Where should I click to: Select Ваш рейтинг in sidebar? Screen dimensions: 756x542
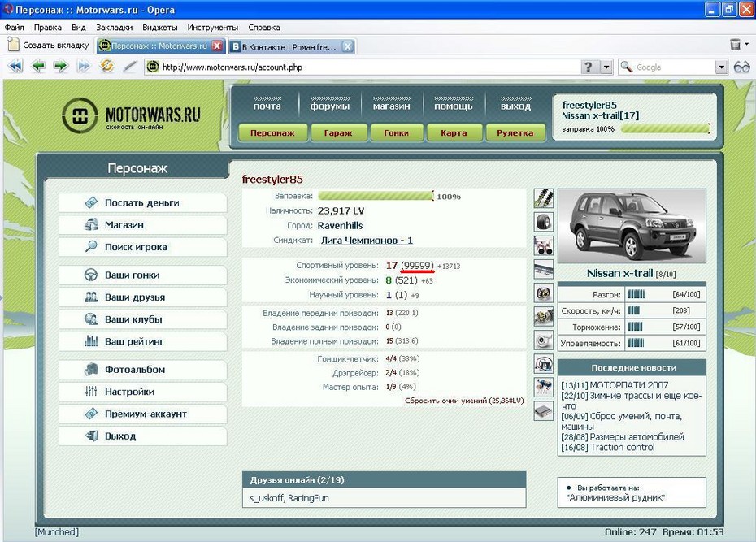click(x=143, y=341)
